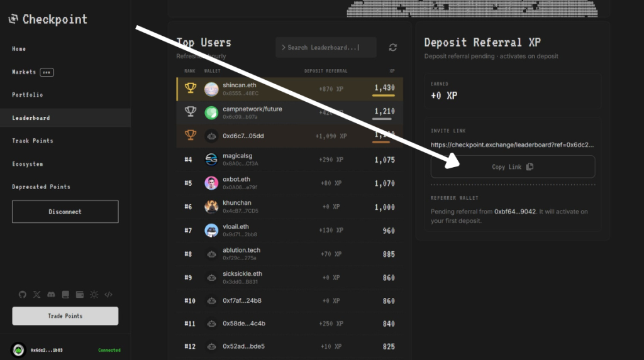This screenshot has height=360, width=644.
Task: Click the Search Leaderboard input field
Action: (x=326, y=48)
